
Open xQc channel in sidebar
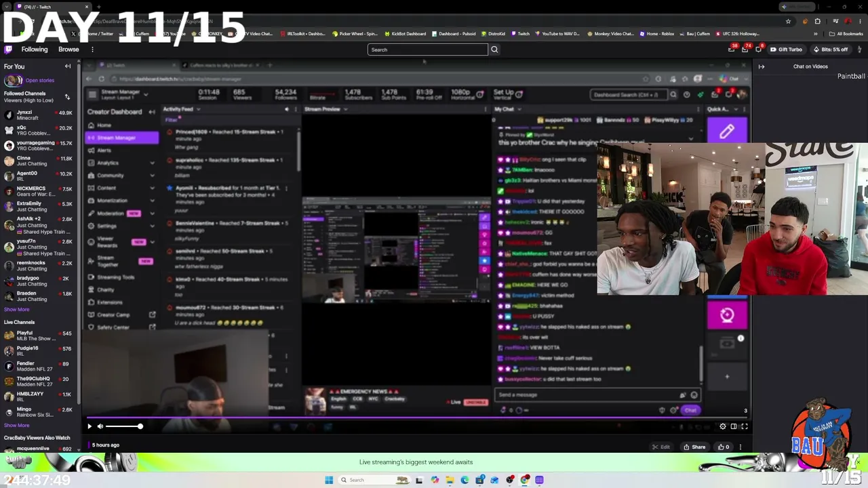(x=38, y=130)
